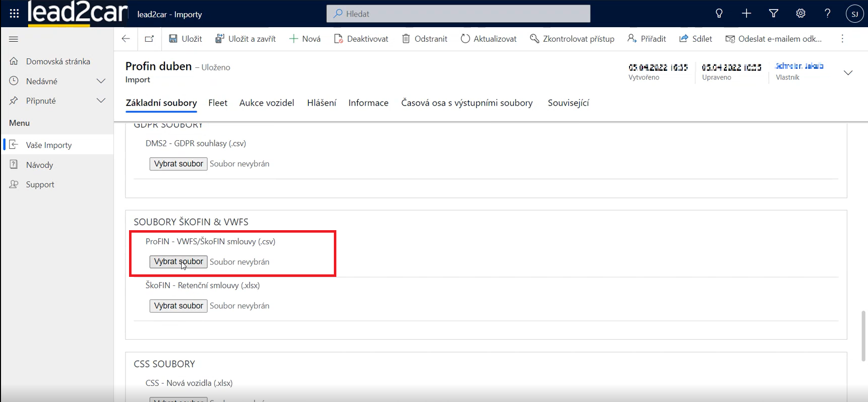Expand the Nedávné section
The image size is (868, 402).
[101, 81]
